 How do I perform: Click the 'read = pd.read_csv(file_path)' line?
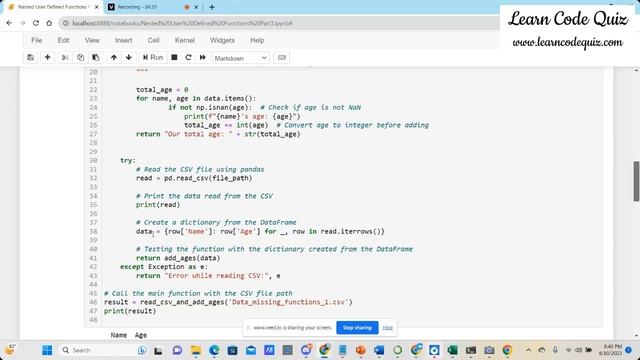click(x=194, y=178)
